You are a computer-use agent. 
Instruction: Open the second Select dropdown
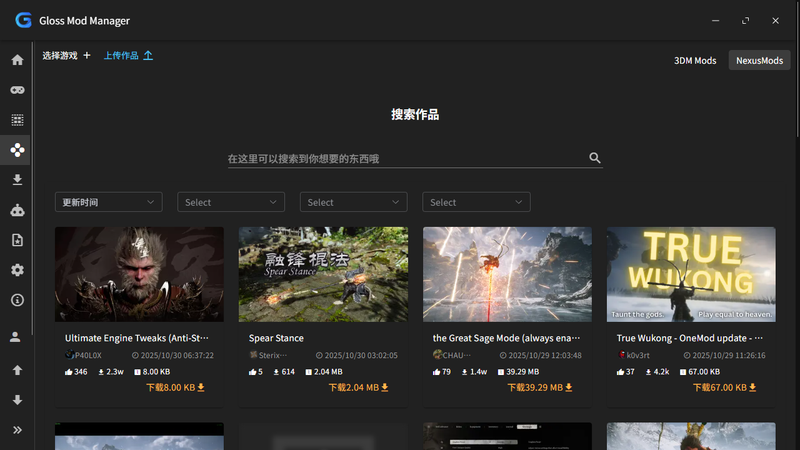pyautogui.click(x=354, y=202)
